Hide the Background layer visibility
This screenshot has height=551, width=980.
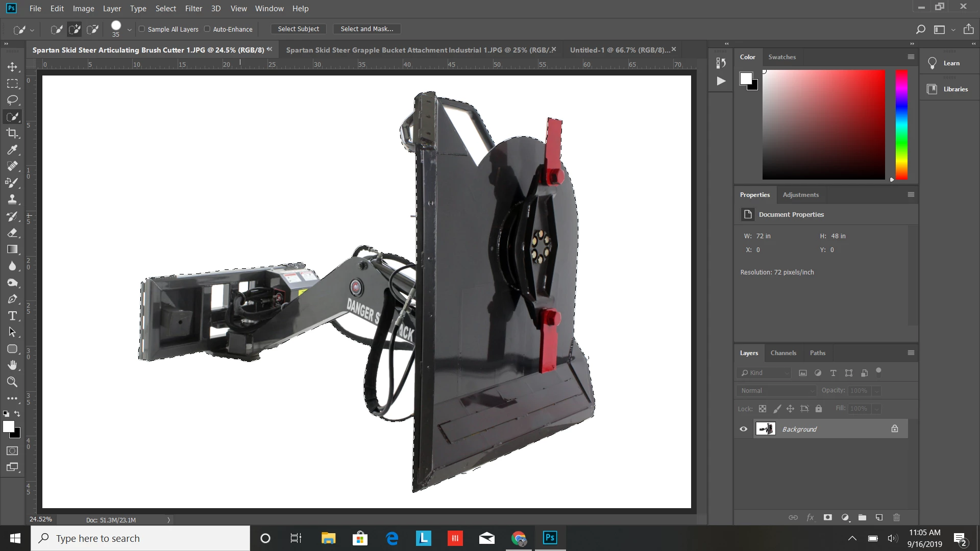pyautogui.click(x=744, y=429)
